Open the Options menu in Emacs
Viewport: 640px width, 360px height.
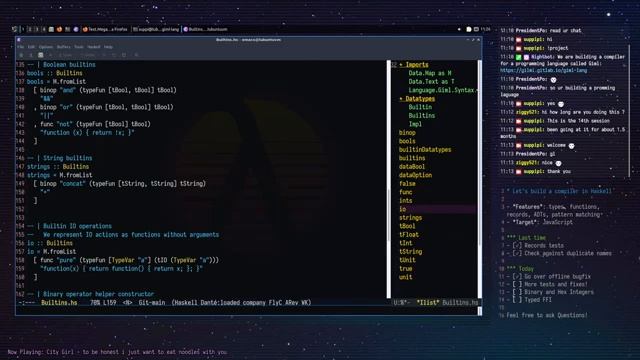point(46,47)
